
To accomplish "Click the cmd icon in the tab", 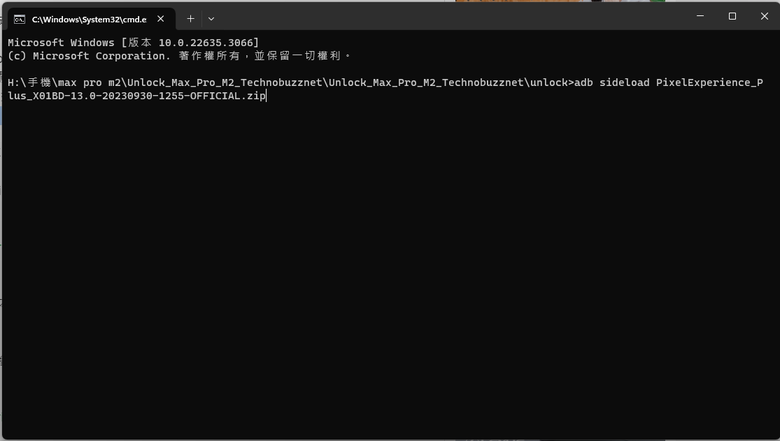I will click(19, 19).
